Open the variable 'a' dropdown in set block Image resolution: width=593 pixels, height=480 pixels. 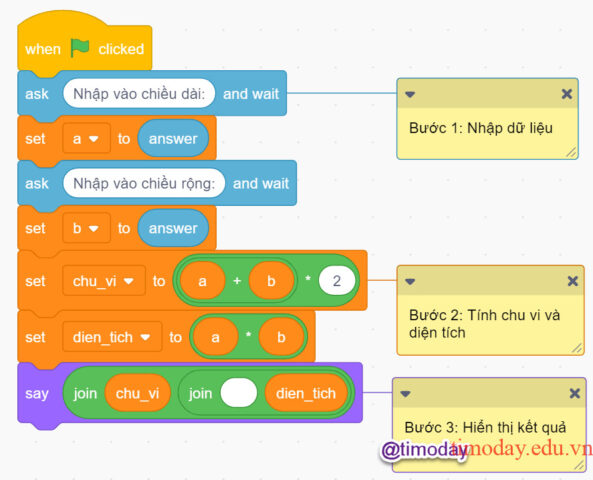87,138
